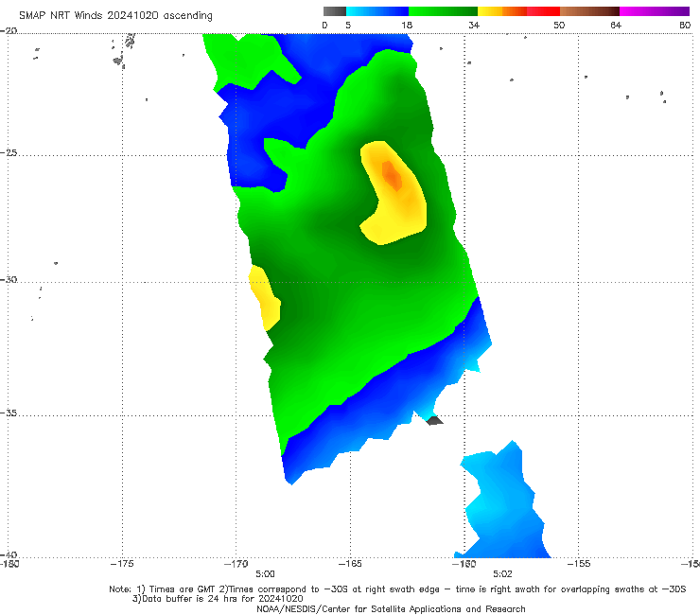Click the '34' color bar label
This screenshot has width=700, height=615.
point(474,25)
